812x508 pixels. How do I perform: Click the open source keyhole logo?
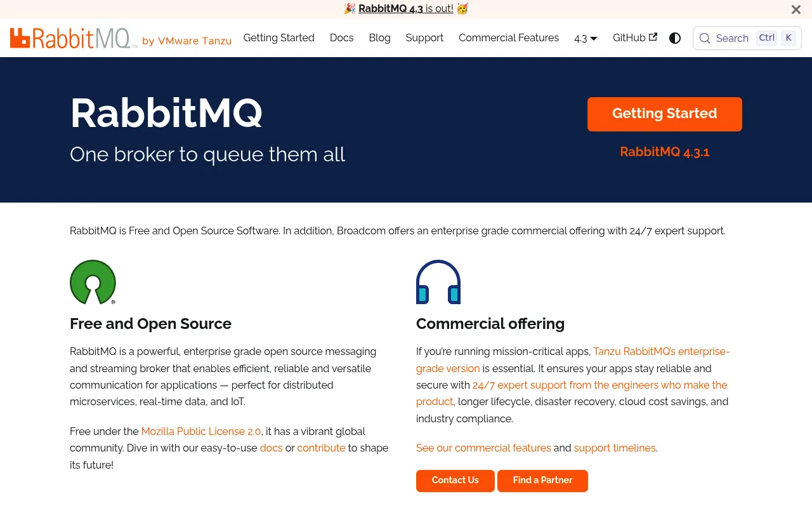pos(93,282)
